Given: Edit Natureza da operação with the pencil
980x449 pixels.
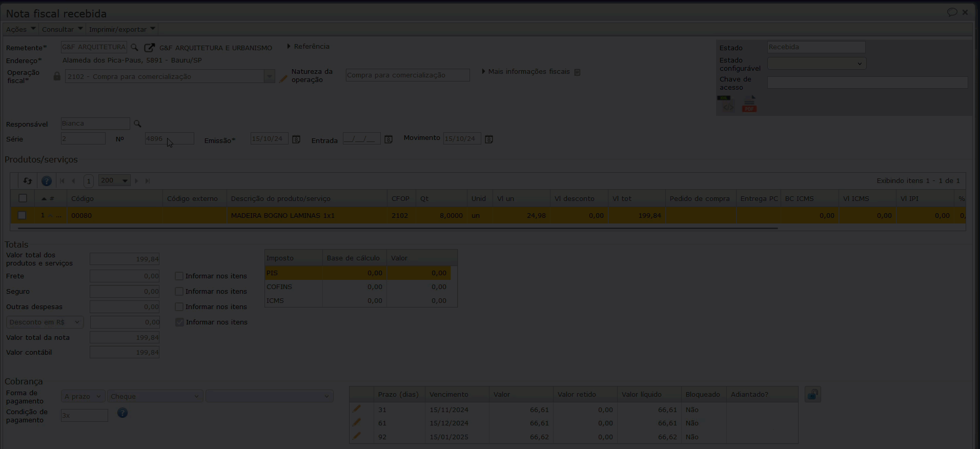Looking at the screenshot, I should [283, 78].
